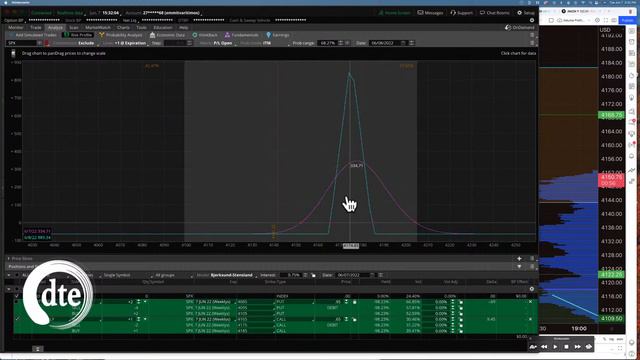640x360 pixels.
Task: Remove the 4095 PUT simulated trade with X
Action: point(530,302)
